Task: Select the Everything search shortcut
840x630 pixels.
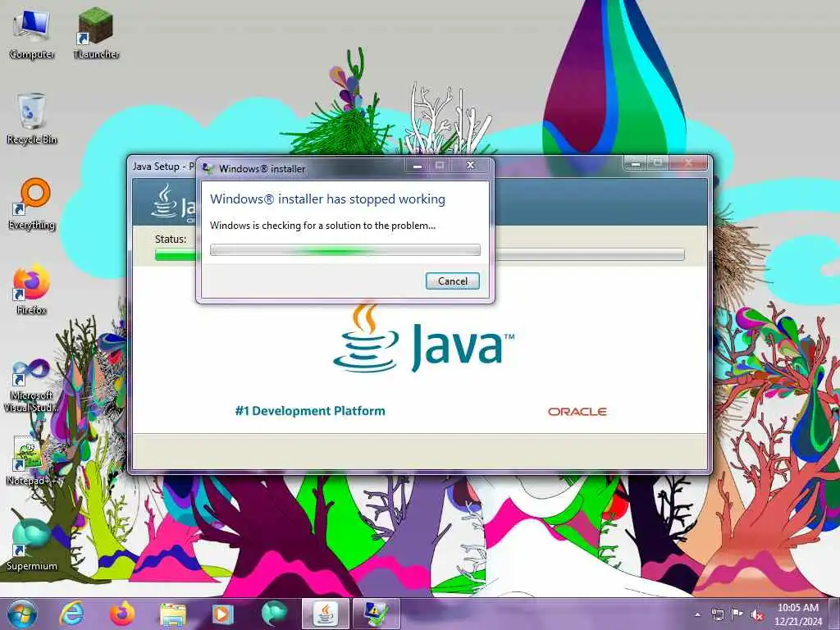Action: coord(32,204)
